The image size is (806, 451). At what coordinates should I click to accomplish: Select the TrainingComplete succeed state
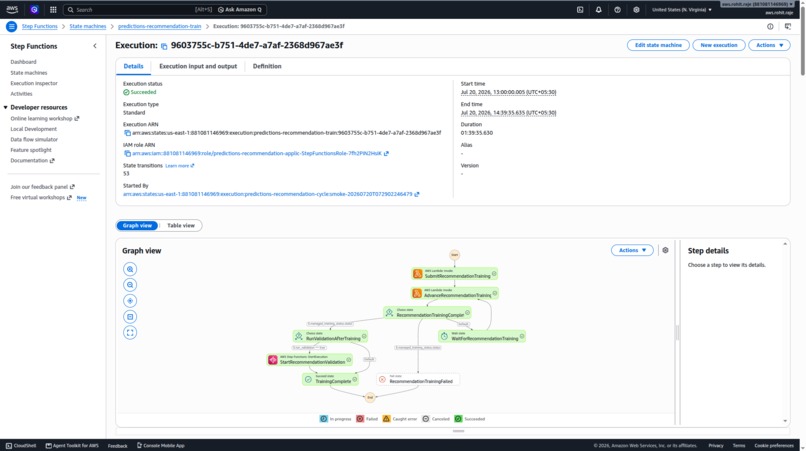pos(330,380)
